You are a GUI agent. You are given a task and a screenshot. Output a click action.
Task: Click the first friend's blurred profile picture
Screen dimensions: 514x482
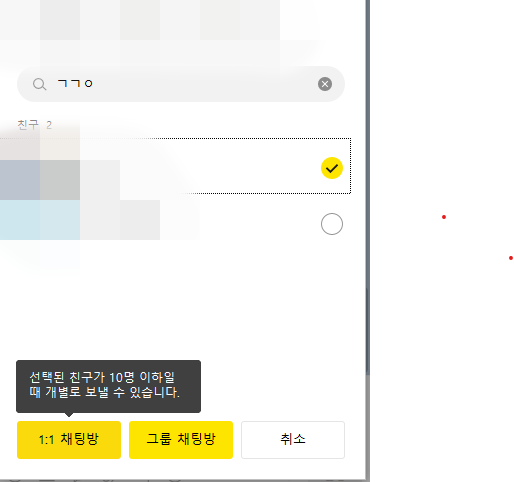40,167
